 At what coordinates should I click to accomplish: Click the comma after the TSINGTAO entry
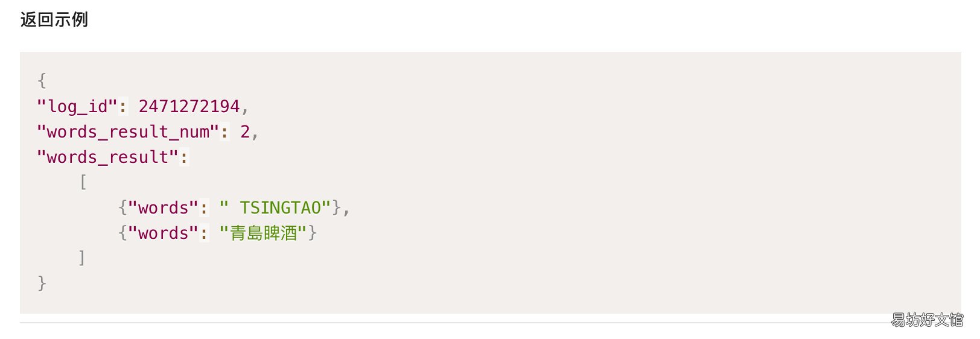346,209
